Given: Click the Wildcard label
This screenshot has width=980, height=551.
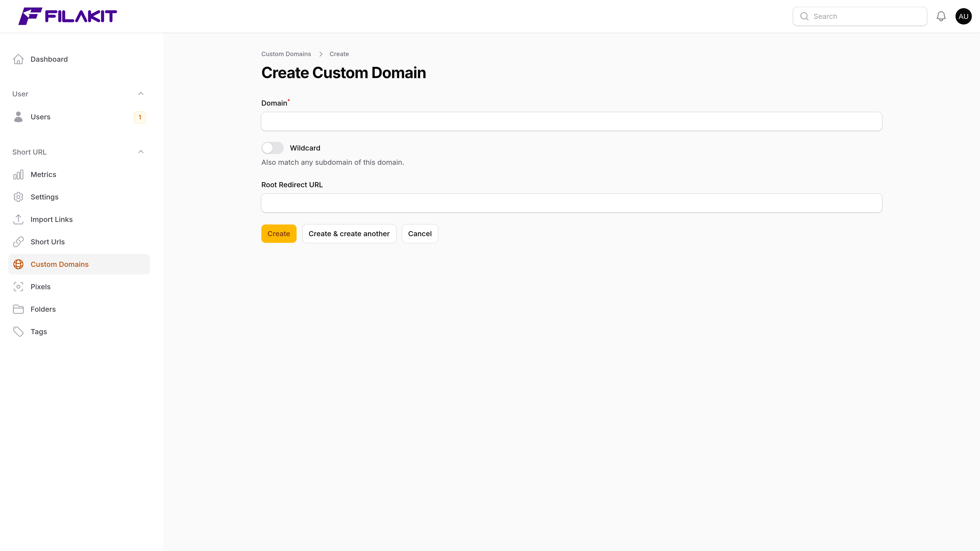Looking at the screenshot, I should tap(305, 148).
